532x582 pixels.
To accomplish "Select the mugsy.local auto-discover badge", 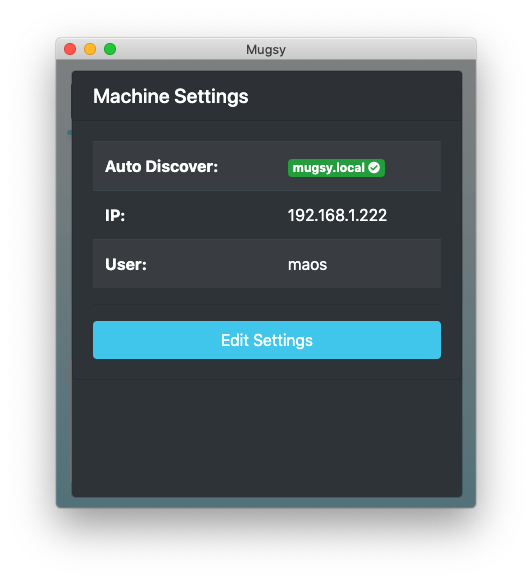I will (336, 168).
